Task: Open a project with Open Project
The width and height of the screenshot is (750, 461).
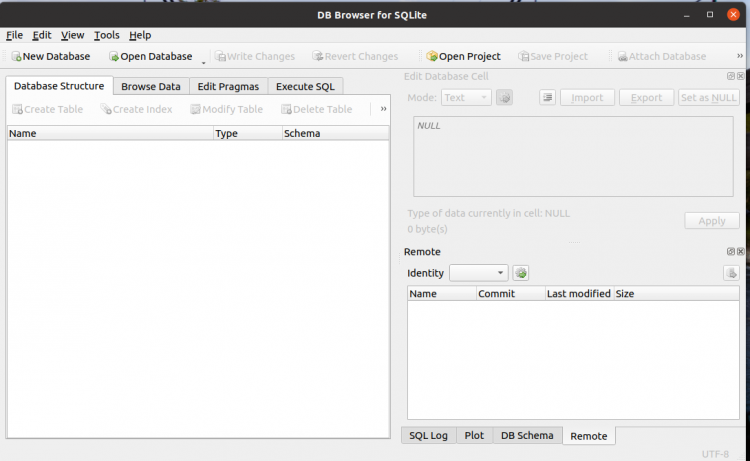Action: pos(463,56)
